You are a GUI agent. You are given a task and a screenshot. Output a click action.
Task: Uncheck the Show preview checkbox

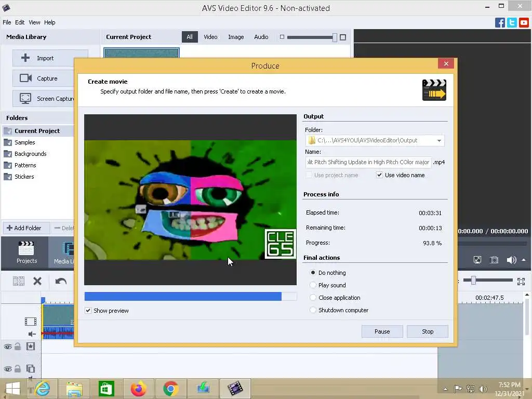pyautogui.click(x=88, y=311)
